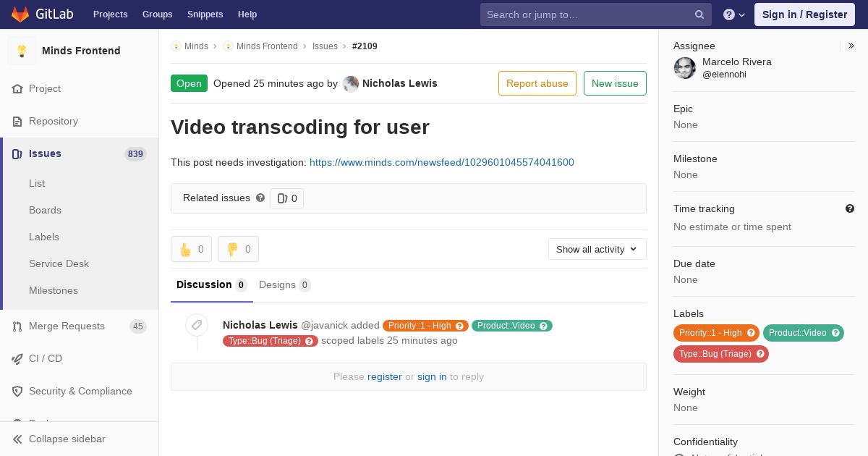Click the #2109 breadcrumb
The width and height of the screenshot is (868, 456).
365,46
